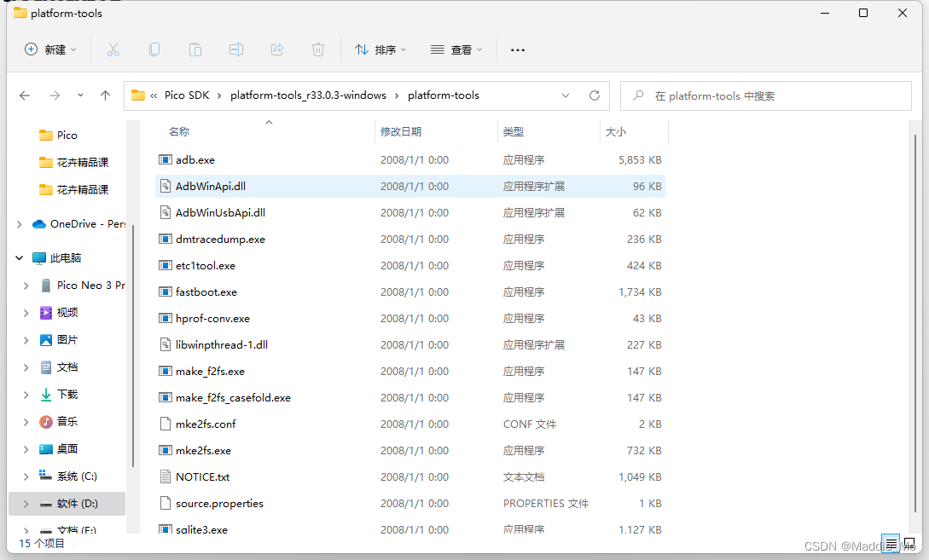Sort by 名称 column header
The height and width of the screenshot is (560, 929).
(x=179, y=131)
